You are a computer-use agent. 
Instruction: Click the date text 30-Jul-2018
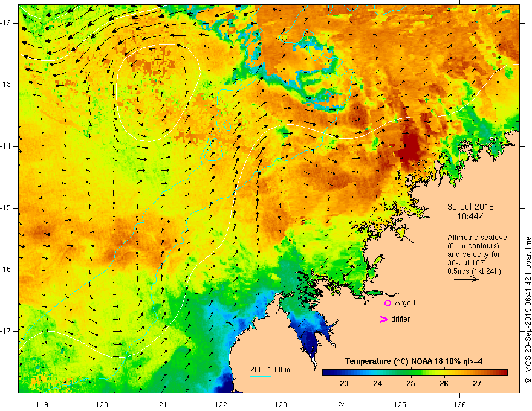click(x=470, y=207)
